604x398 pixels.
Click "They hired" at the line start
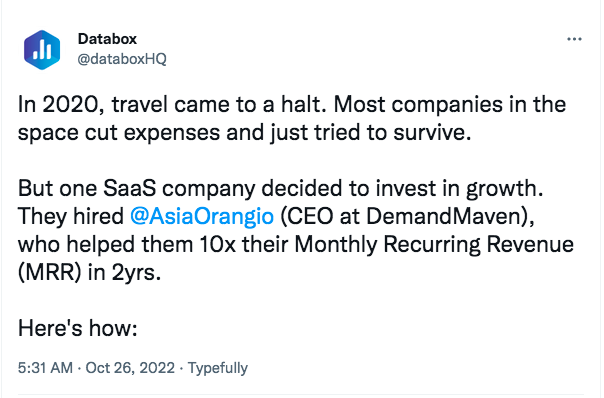pos(71,216)
